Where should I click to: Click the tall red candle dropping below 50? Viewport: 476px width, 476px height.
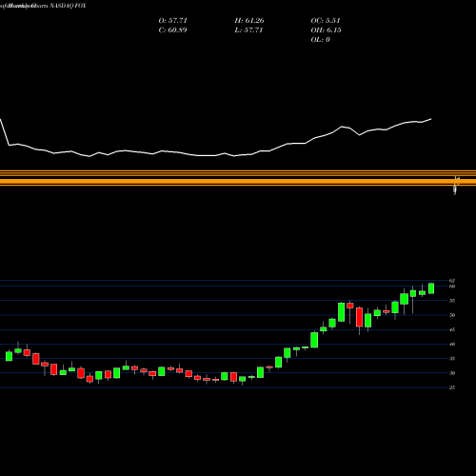pyautogui.click(x=359, y=317)
